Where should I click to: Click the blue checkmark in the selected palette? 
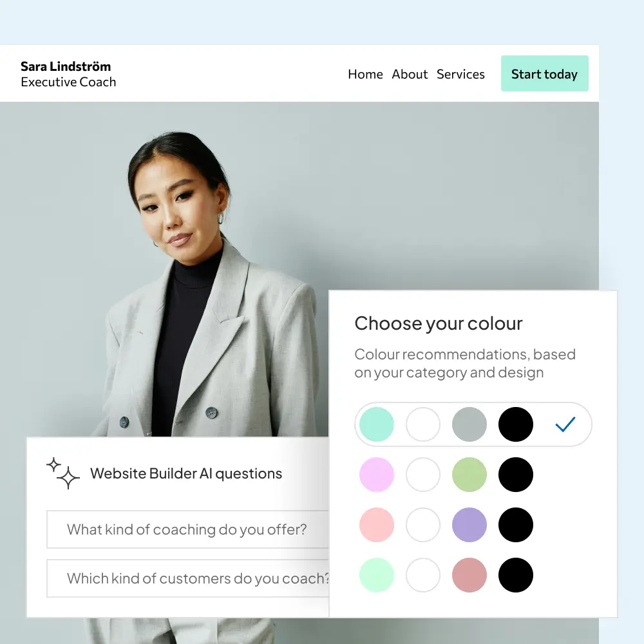click(565, 424)
